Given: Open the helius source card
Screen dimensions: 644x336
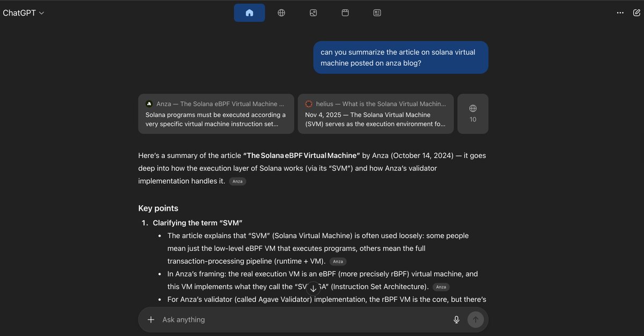Looking at the screenshot, I should (x=376, y=114).
